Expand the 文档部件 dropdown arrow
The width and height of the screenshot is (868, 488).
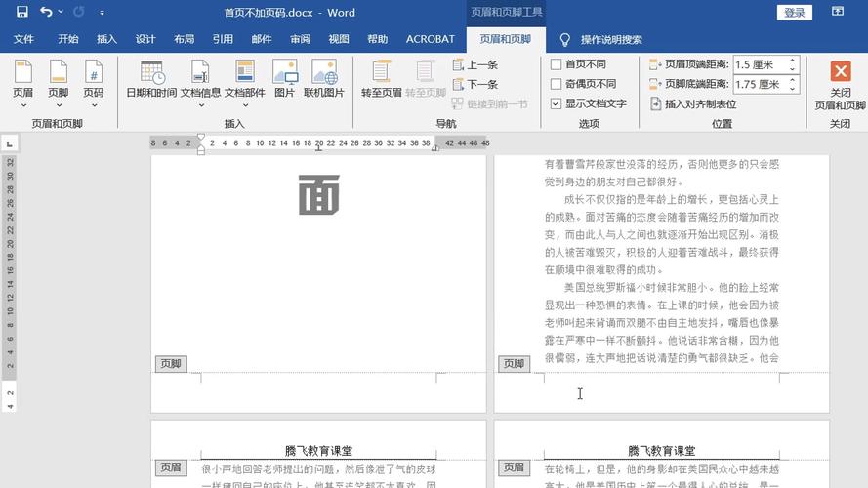pos(245,105)
